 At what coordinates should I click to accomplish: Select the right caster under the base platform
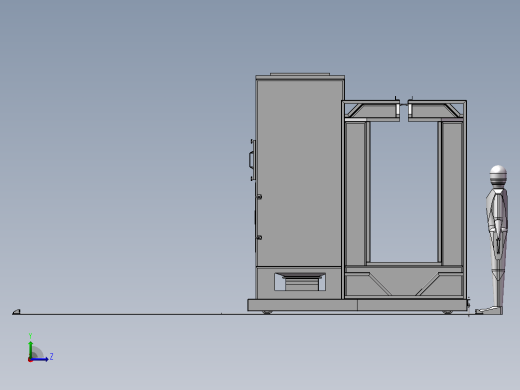pyautogui.click(x=447, y=312)
